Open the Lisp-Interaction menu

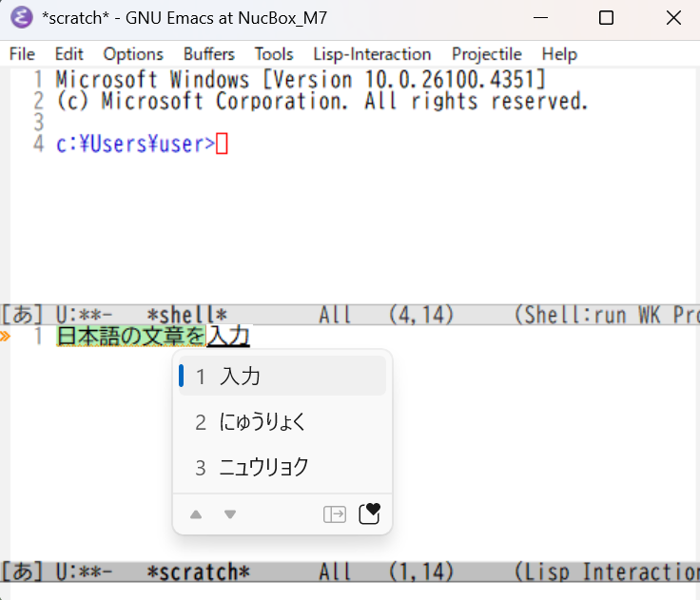372,54
